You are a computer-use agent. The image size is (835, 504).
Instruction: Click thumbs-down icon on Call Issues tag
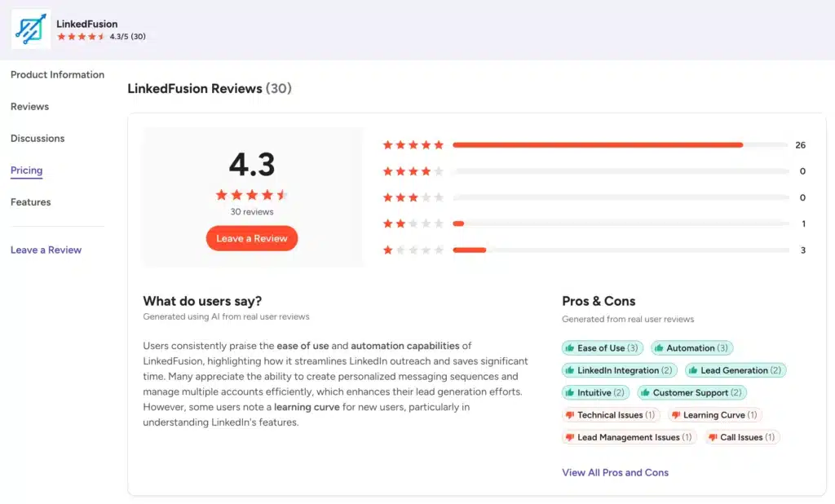point(713,437)
